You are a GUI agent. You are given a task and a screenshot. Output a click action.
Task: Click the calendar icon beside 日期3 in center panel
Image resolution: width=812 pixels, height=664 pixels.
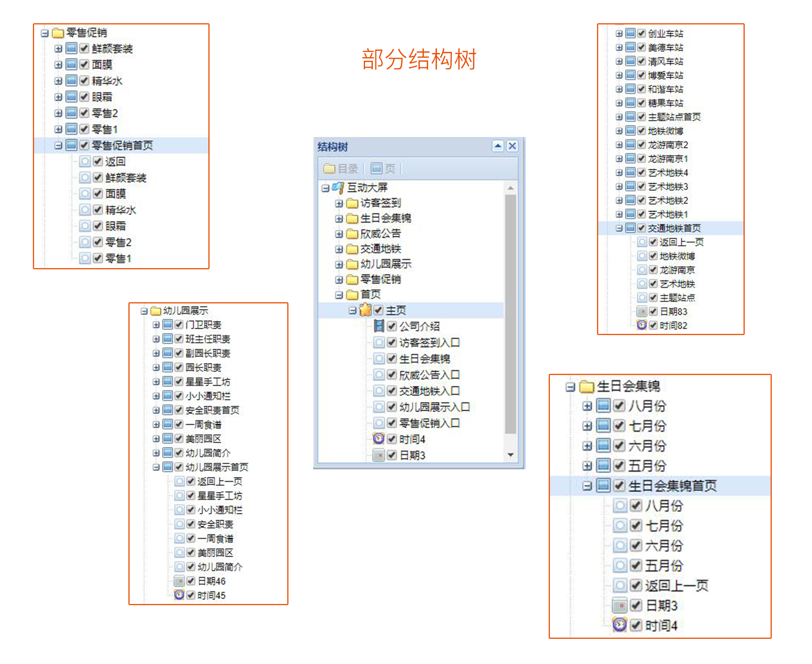pyautogui.click(x=379, y=455)
